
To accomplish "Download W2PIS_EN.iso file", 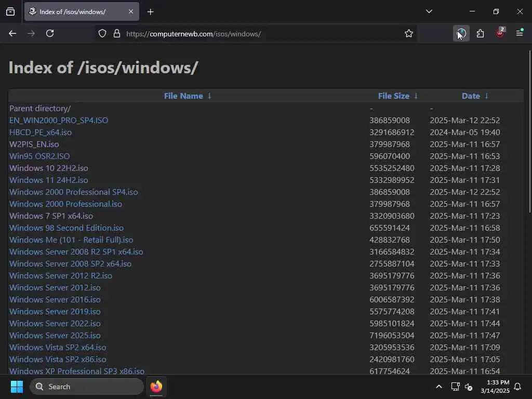I will [34, 144].
